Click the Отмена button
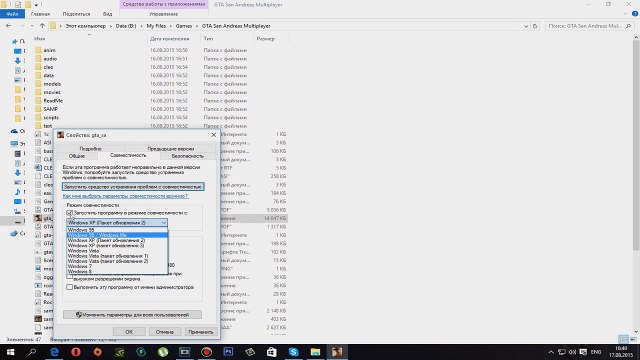Viewport: 640px width, 360px height. point(164,332)
